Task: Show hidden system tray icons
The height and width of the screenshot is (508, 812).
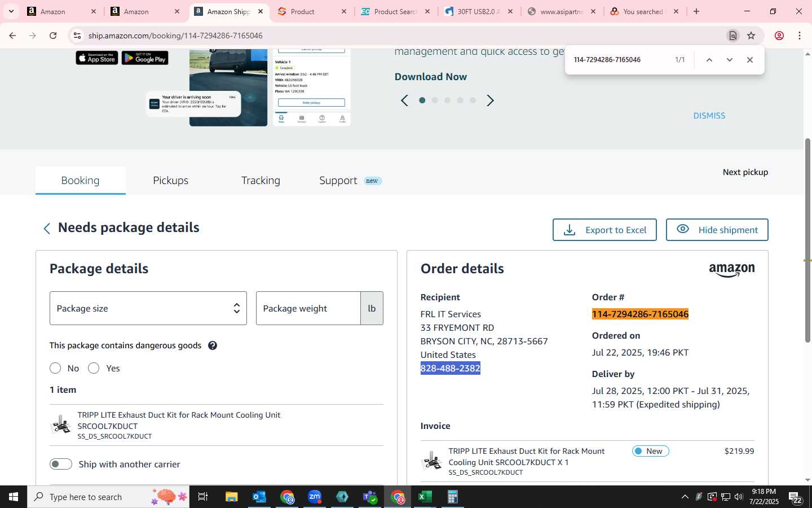Action: pyautogui.click(x=685, y=497)
